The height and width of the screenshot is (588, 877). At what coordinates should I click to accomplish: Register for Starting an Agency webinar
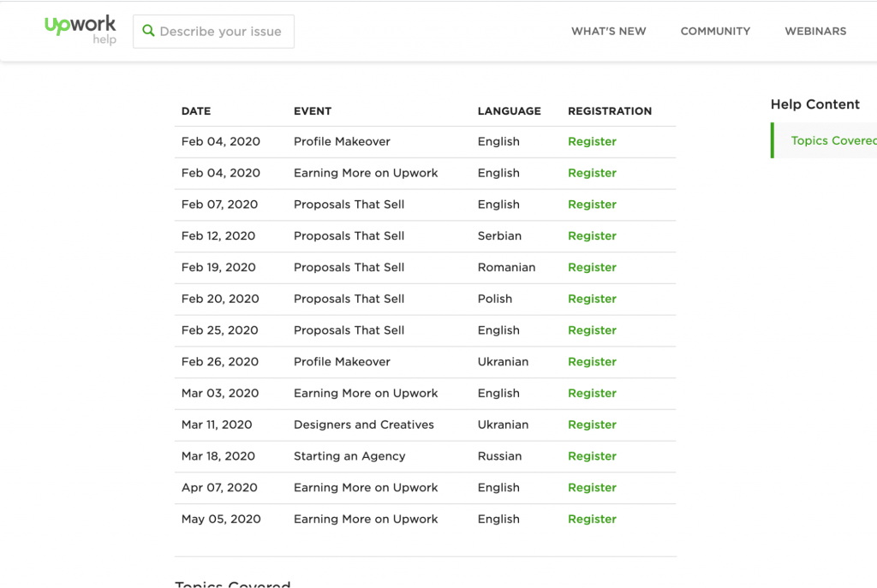click(592, 456)
